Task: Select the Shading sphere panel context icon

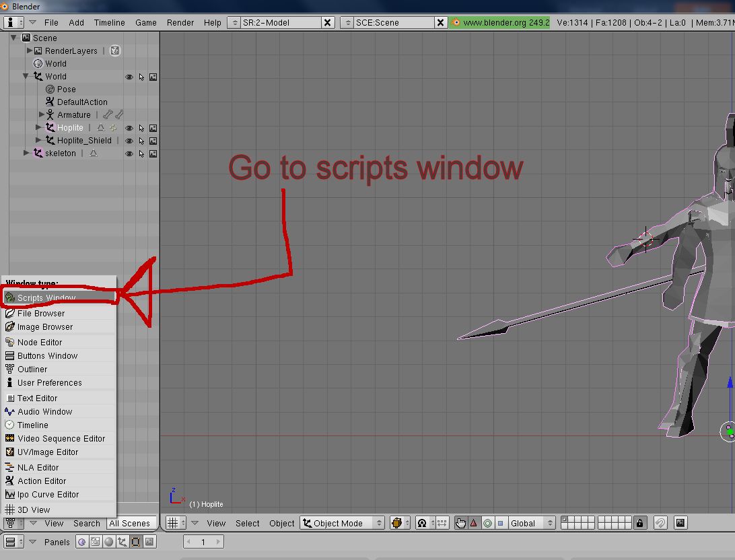Action: [109, 542]
